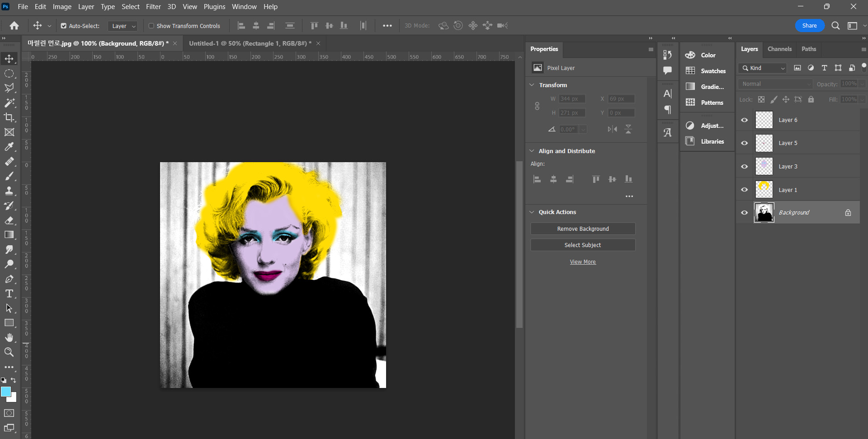
Task: Select the Eyedropper tool
Action: (x=9, y=147)
